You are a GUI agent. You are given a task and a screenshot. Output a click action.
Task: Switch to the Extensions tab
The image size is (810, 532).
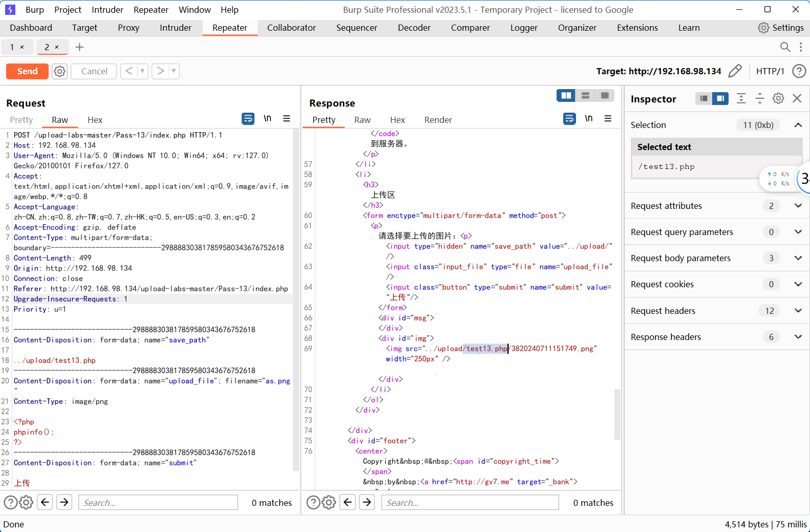coord(637,28)
